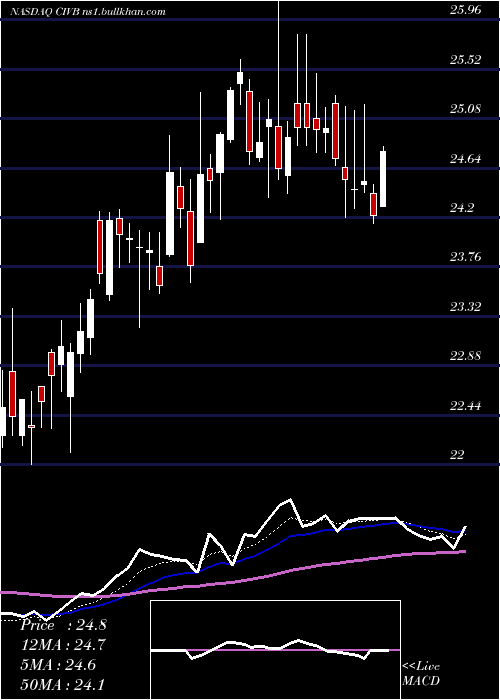Select the 24.64 price axis label
Screen dimensions: 500x700
point(465,158)
